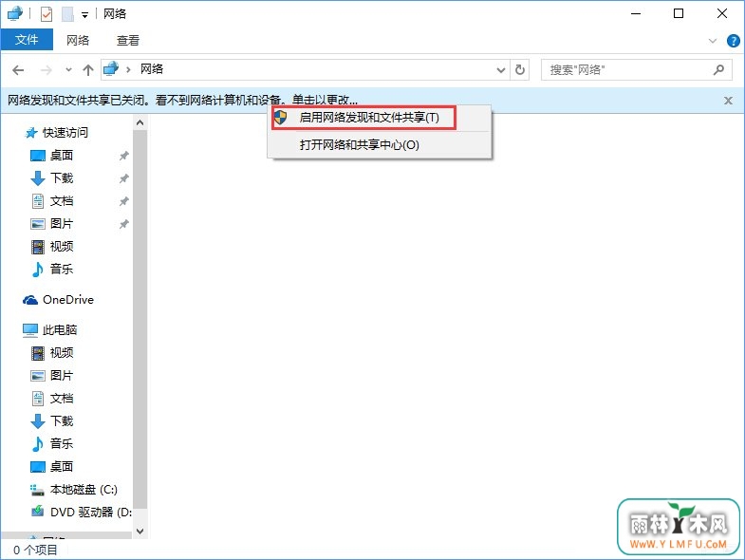This screenshot has height=560, width=745.
Task: Open the Help question mark icon
Action: (x=733, y=41)
